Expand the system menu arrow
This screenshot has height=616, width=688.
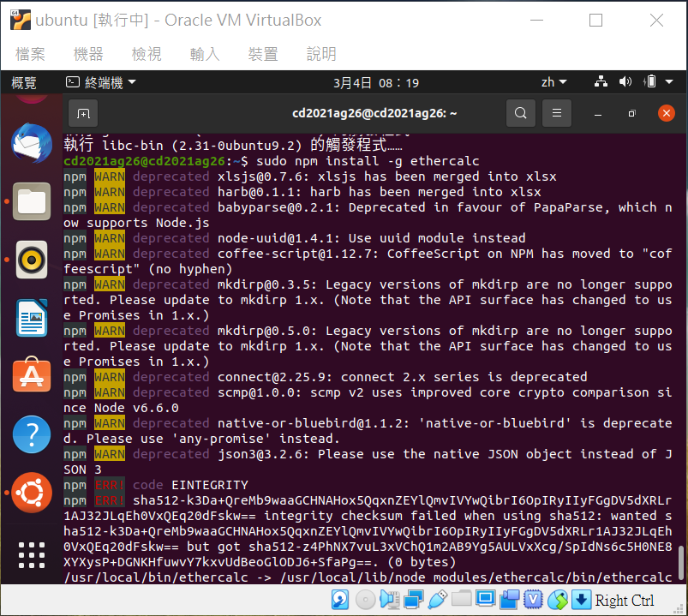click(x=669, y=81)
